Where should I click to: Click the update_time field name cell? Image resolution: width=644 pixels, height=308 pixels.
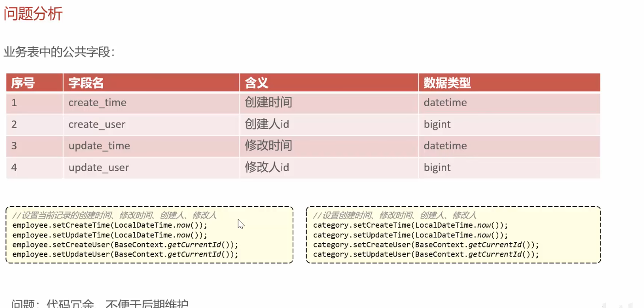[99, 146]
